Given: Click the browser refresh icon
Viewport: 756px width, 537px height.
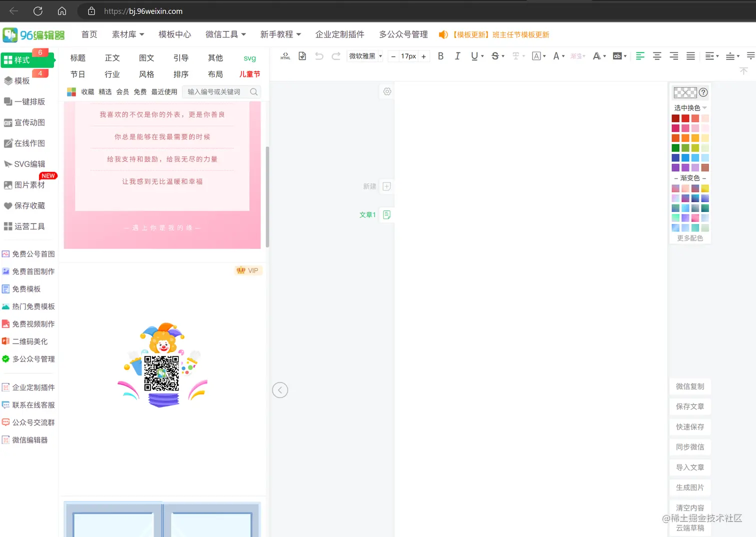Looking at the screenshot, I should pos(38,11).
